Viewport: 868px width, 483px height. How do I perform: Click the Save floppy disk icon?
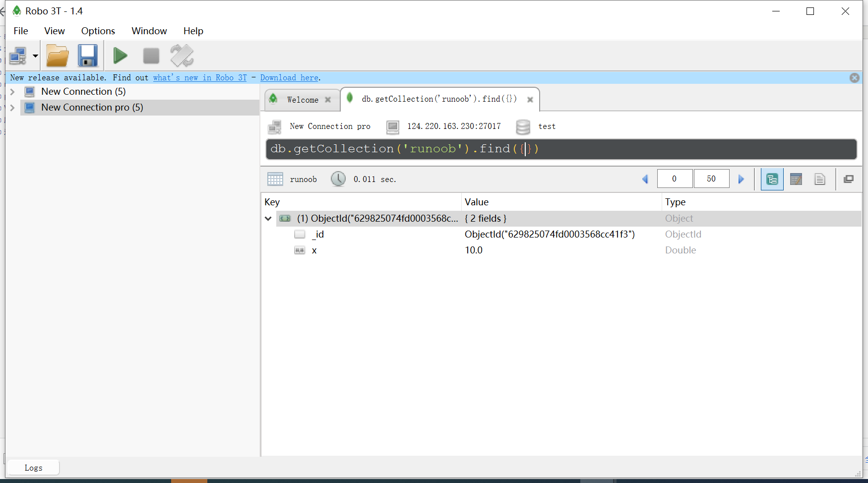pyautogui.click(x=88, y=56)
